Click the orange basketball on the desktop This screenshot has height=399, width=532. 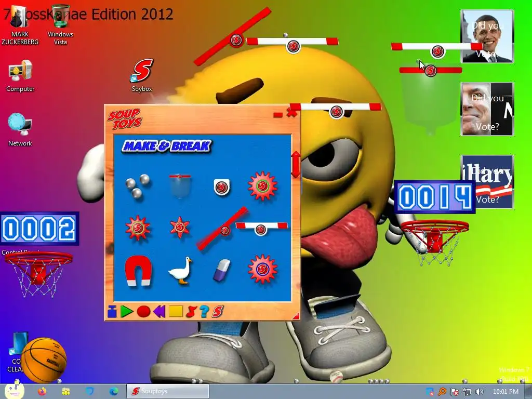[x=44, y=360]
